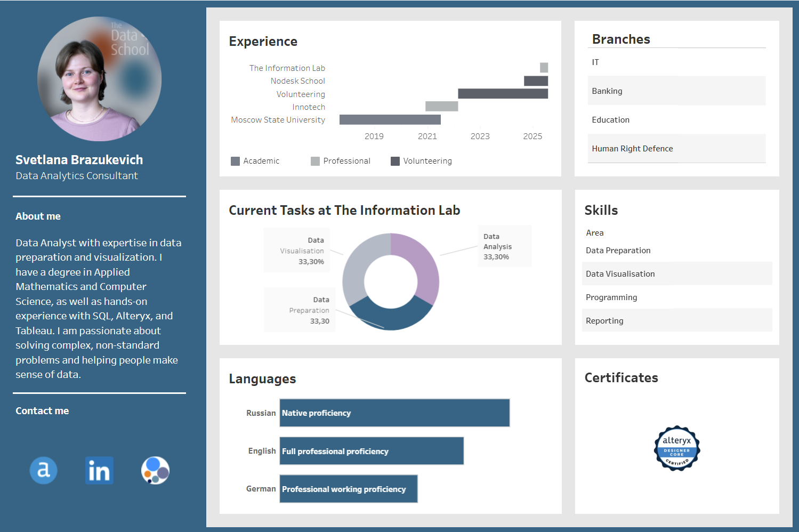The height and width of the screenshot is (532, 799).
Task: Click the Russian Native proficiency bar
Action: [394, 413]
